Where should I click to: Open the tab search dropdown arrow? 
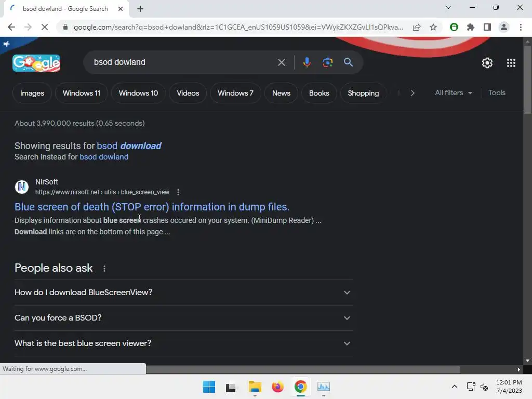click(448, 7)
